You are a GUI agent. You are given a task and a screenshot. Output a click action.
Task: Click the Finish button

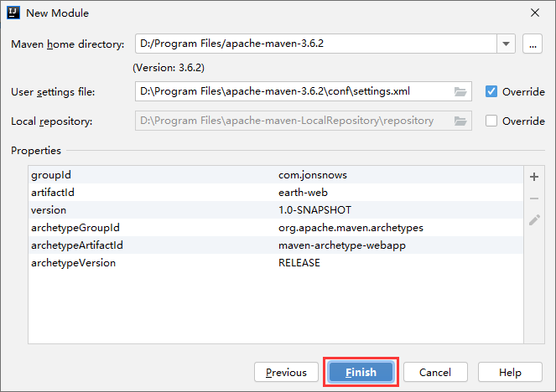[361, 372]
